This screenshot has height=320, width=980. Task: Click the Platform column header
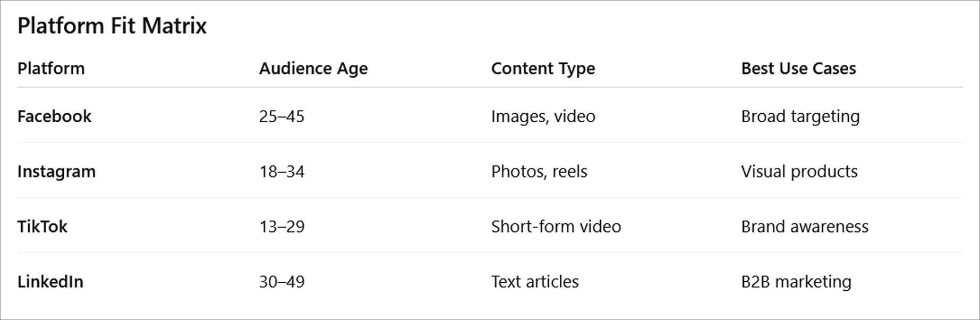click(51, 69)
